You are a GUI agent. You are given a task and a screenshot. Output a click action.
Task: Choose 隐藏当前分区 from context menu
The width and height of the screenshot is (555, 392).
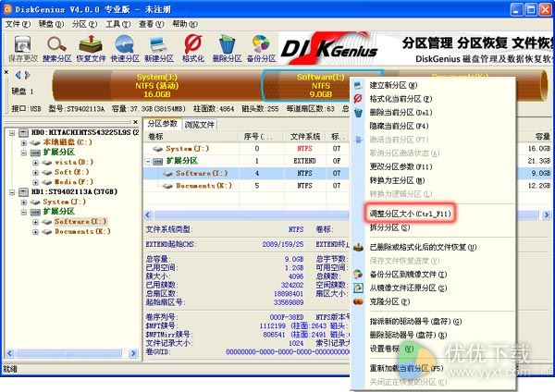pyautogui.click(x=433, y=126)
